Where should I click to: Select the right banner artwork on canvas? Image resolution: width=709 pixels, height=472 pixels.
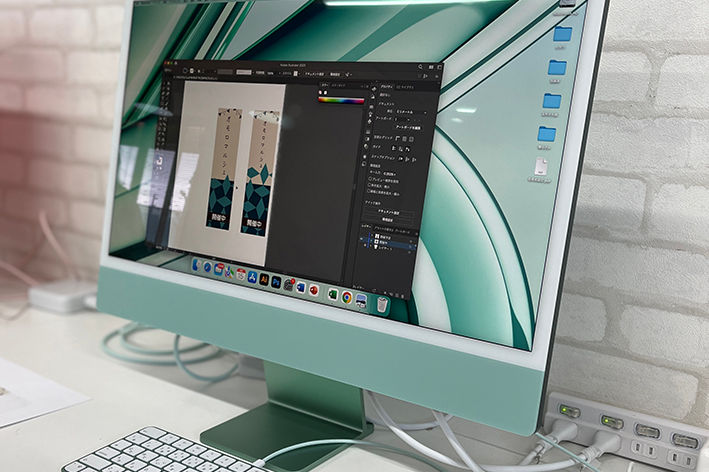pyautogui.click(x=260, y=172)
